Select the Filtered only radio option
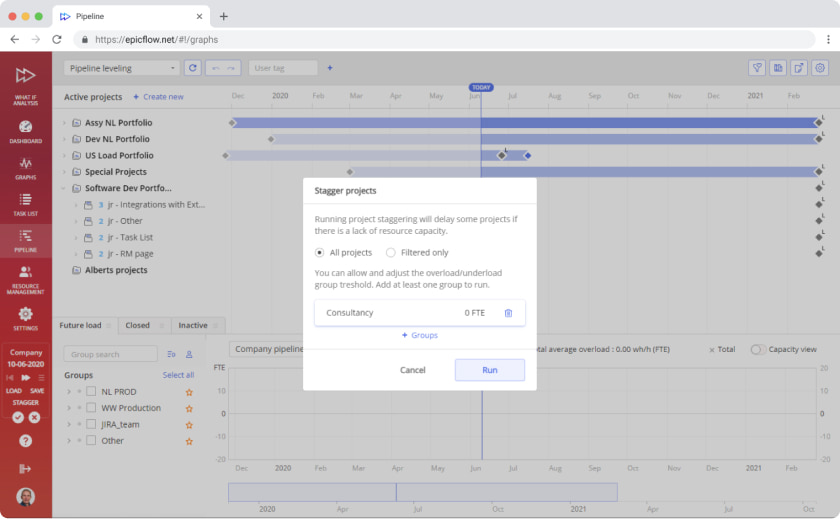This screenshot has width=840, height=519. click(391, 252)
